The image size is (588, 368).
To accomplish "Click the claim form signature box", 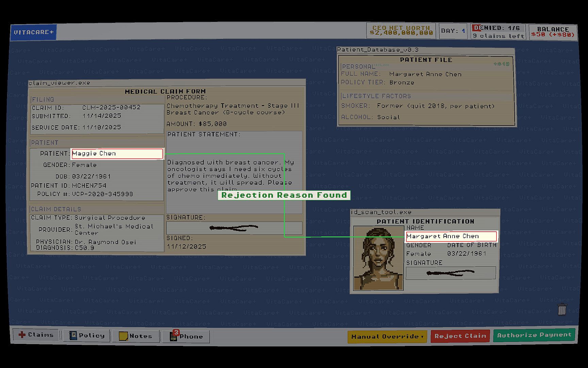I will (x=234, y=228).
